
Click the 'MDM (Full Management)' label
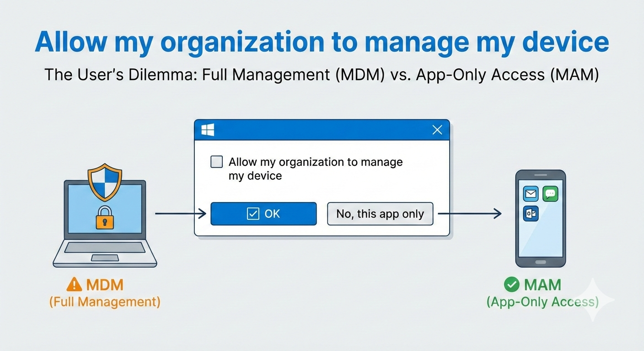[104, 292]
